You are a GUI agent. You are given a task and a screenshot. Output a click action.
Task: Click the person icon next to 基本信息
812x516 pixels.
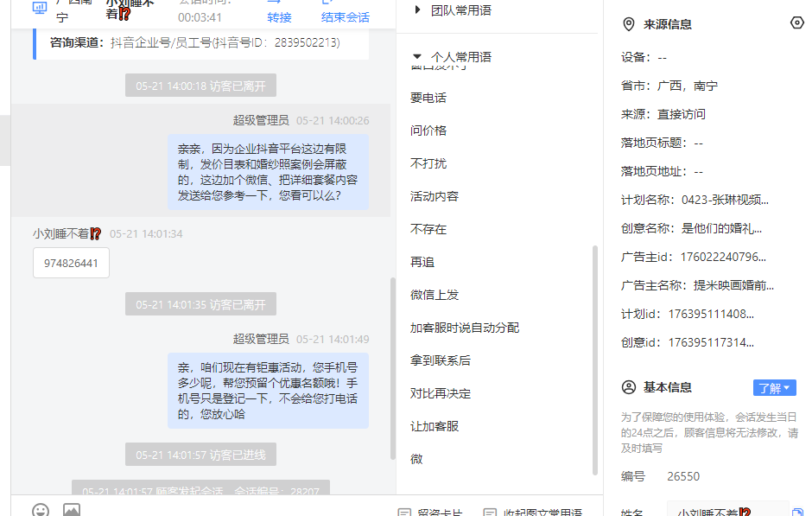pos(628,387)
